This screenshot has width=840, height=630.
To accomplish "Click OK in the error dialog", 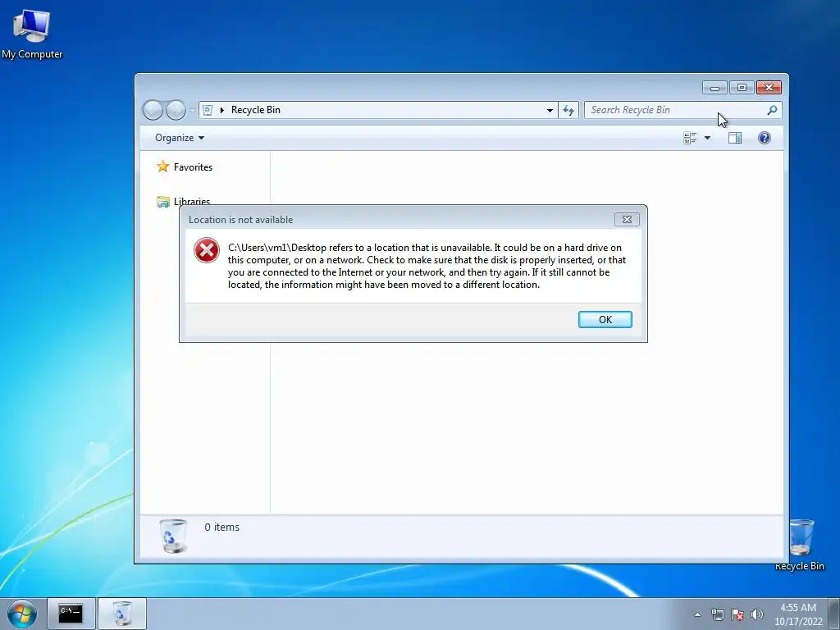I will tap(605, 319).
